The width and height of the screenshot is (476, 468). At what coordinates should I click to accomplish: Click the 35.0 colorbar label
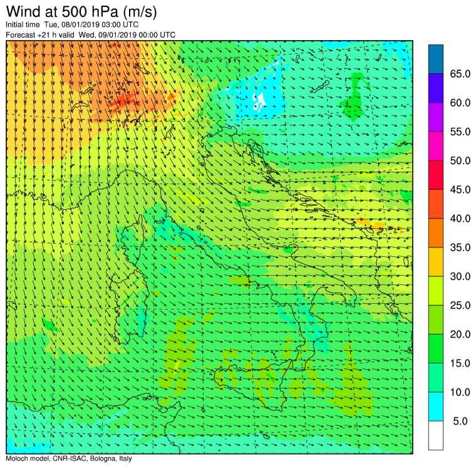tap(460, 247)
